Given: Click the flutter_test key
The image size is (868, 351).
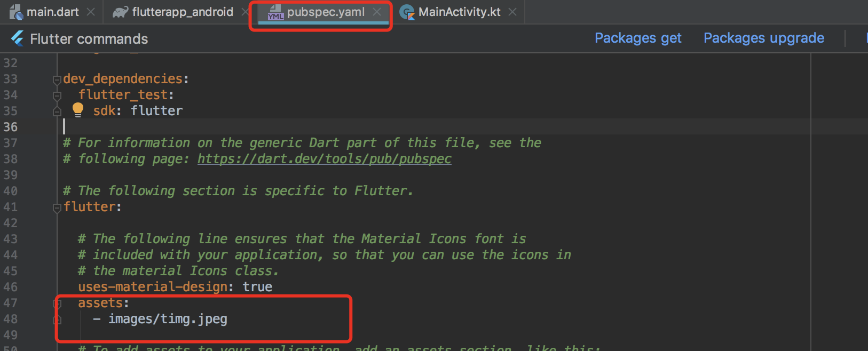Looking at the screenshot, I should point(123,95).
